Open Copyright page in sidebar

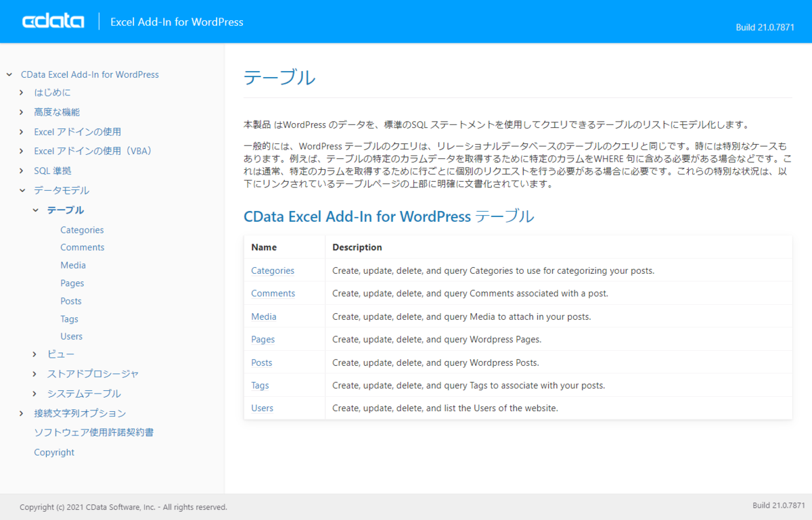tap(54, 452)
